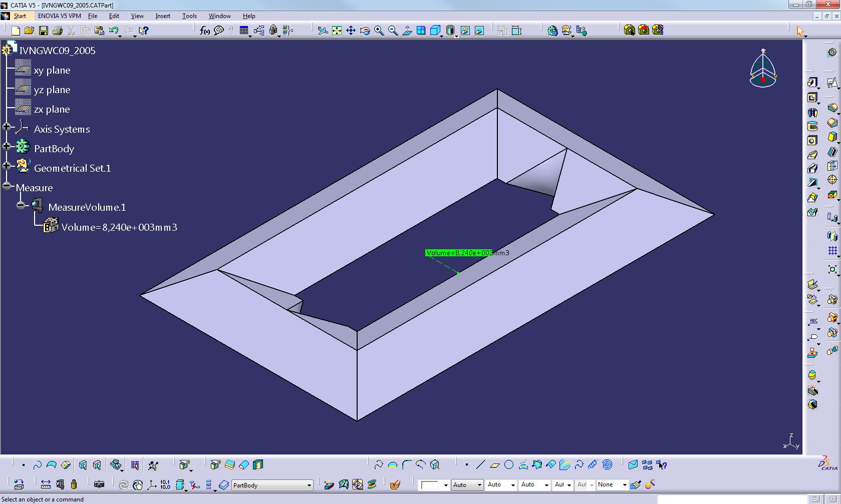Click the Point tool icon
The image size is (841, 504).
click(466, 465)
